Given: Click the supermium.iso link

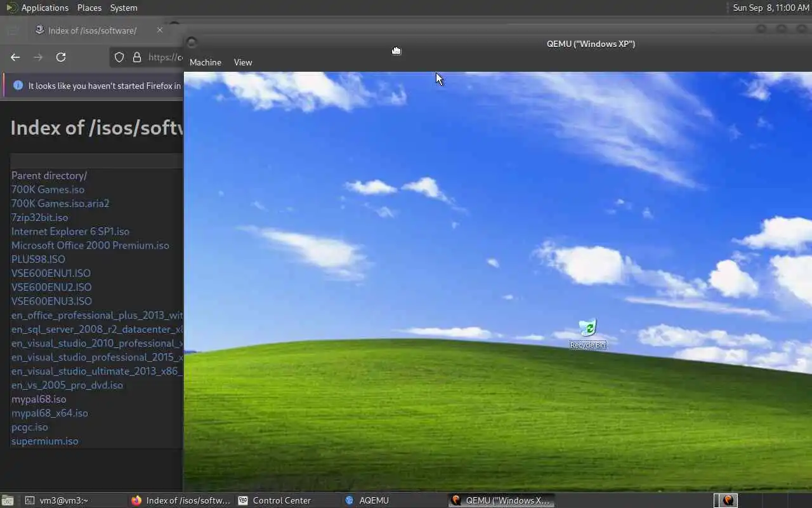Looking at the screenshot, I should (45, 441).
